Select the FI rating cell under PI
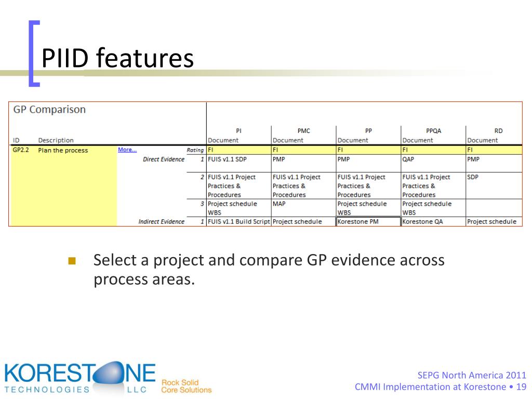 pos(239,150)
